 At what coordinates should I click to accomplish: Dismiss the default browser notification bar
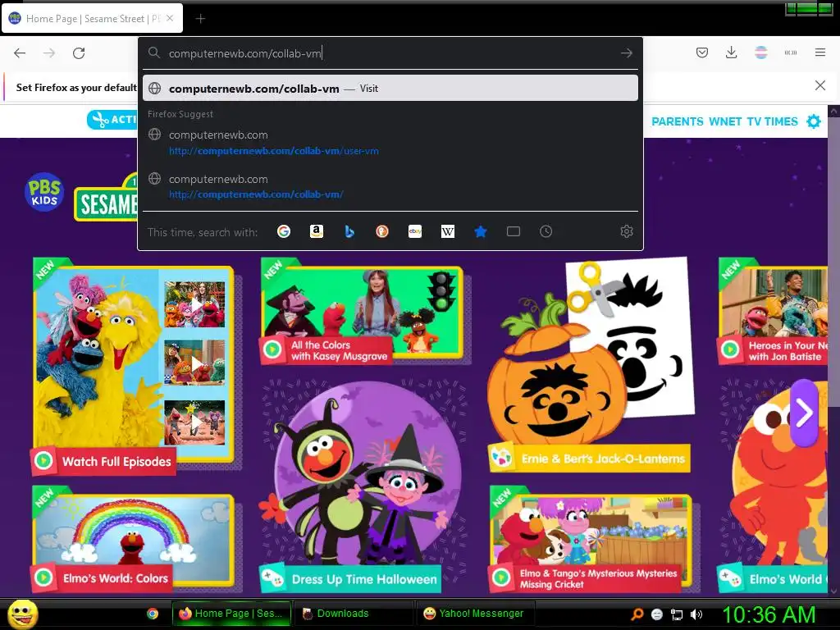click(x=820, y=85)
